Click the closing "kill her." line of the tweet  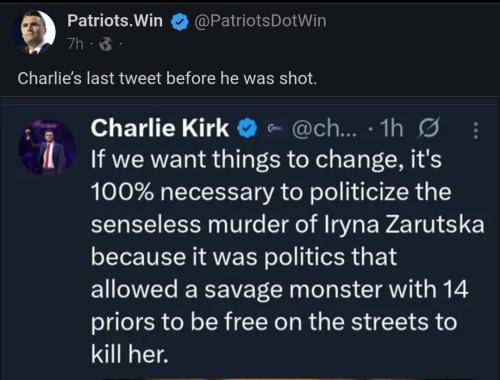click(x=130, y=354)
